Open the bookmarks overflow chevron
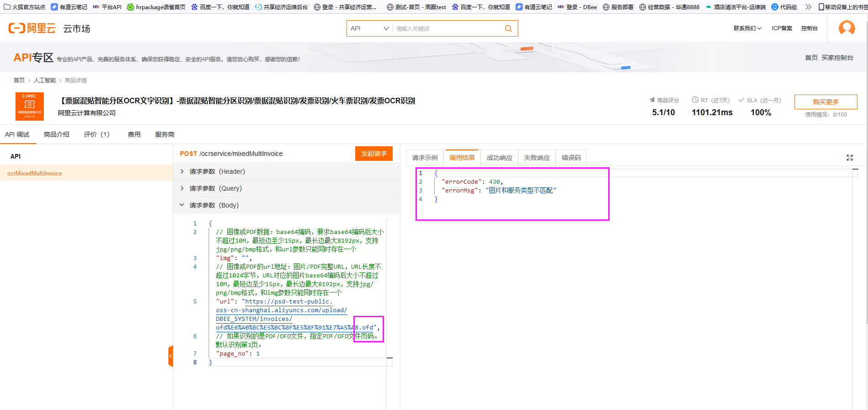Viewport: 868px width, 410px height. [808, 7]
